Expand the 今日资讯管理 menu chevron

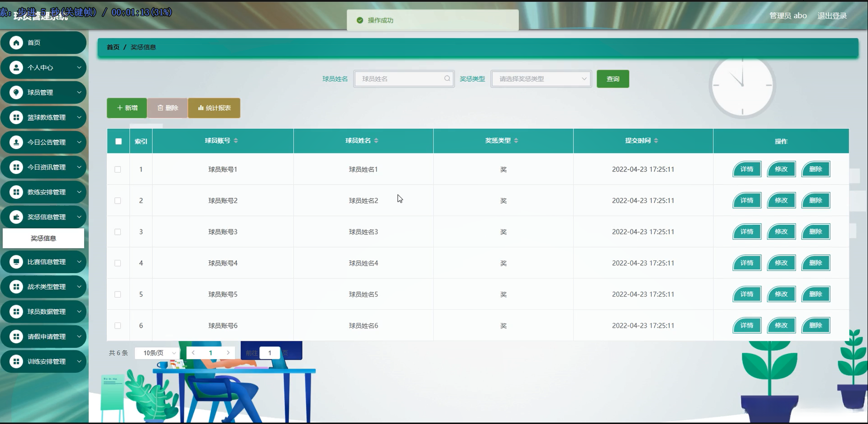tap(79, 167)
